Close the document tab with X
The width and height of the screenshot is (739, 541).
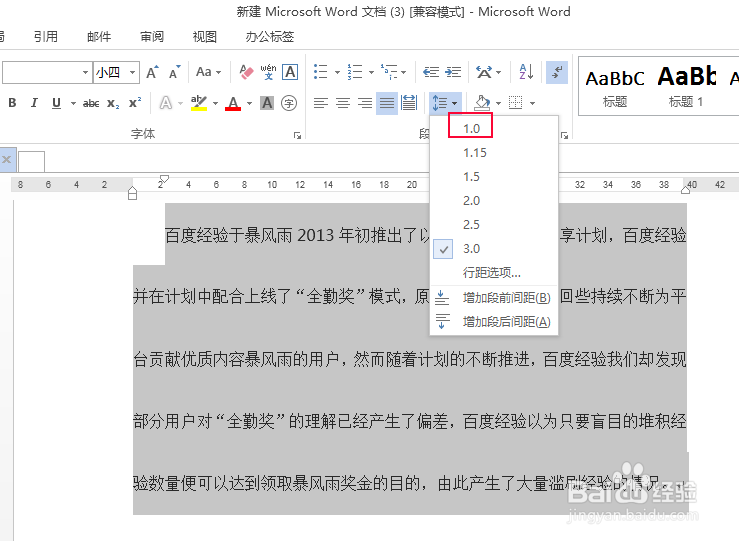pos(7,160)
